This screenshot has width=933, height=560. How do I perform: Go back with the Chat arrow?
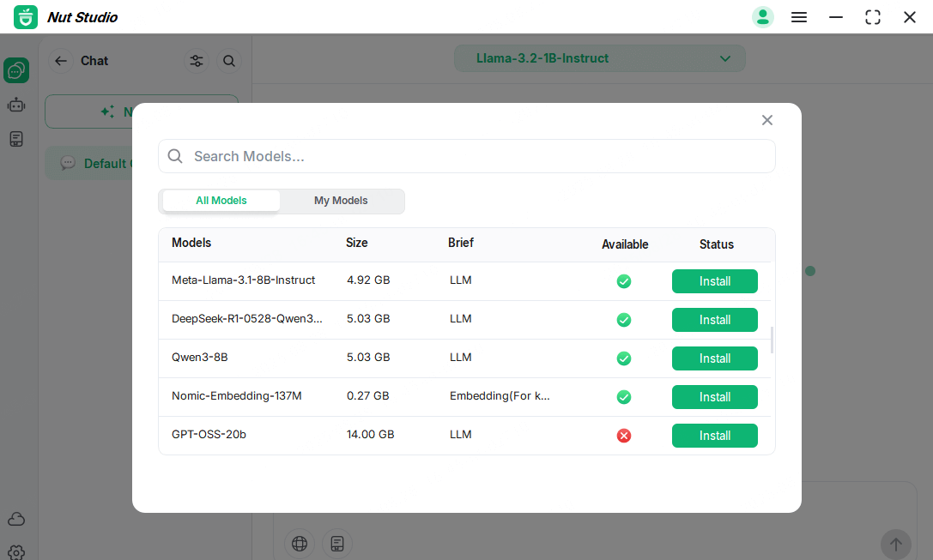point(61,61)
